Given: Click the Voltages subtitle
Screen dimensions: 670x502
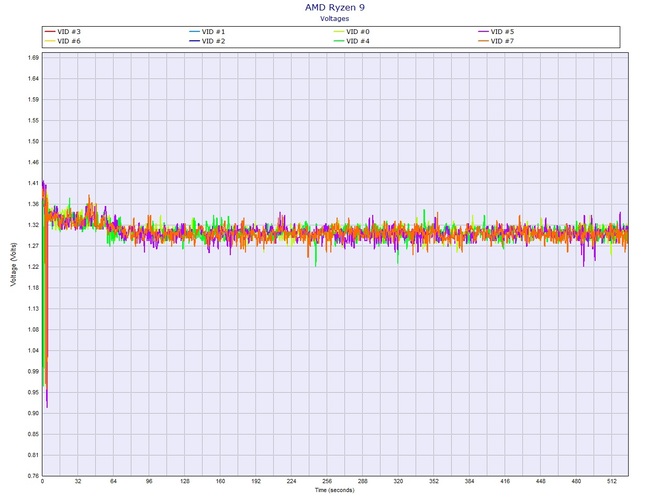Looking at the screenshot, I should 335,18.
